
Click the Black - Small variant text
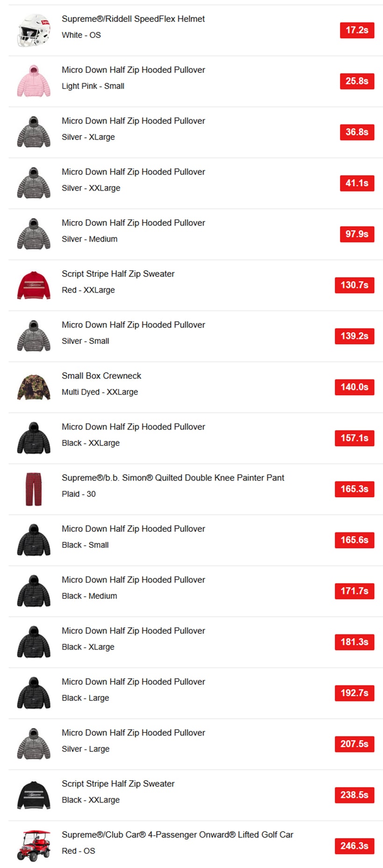click(85, 545)
